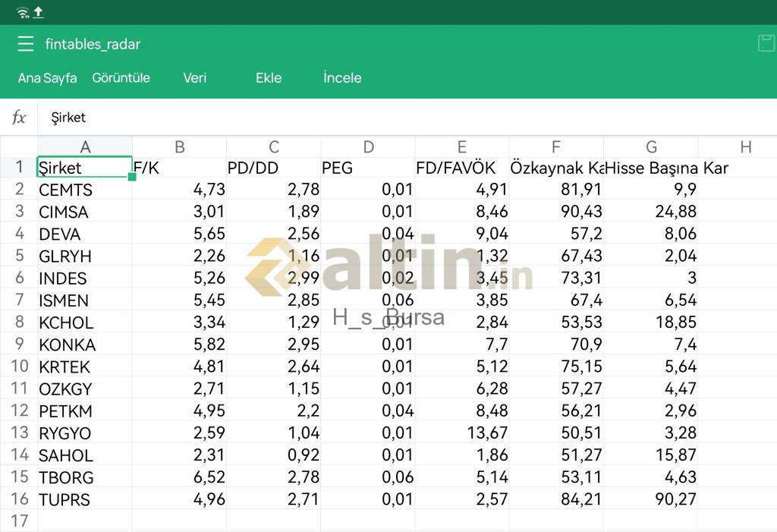Click the formula bar showing Şirket

(x=407, y=118)
